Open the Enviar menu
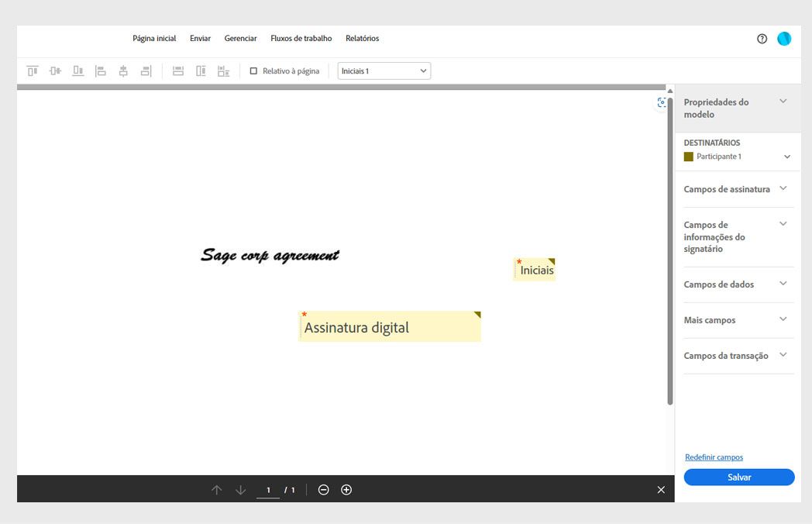This screenshot has width=812, height=524. click(200, 38)
